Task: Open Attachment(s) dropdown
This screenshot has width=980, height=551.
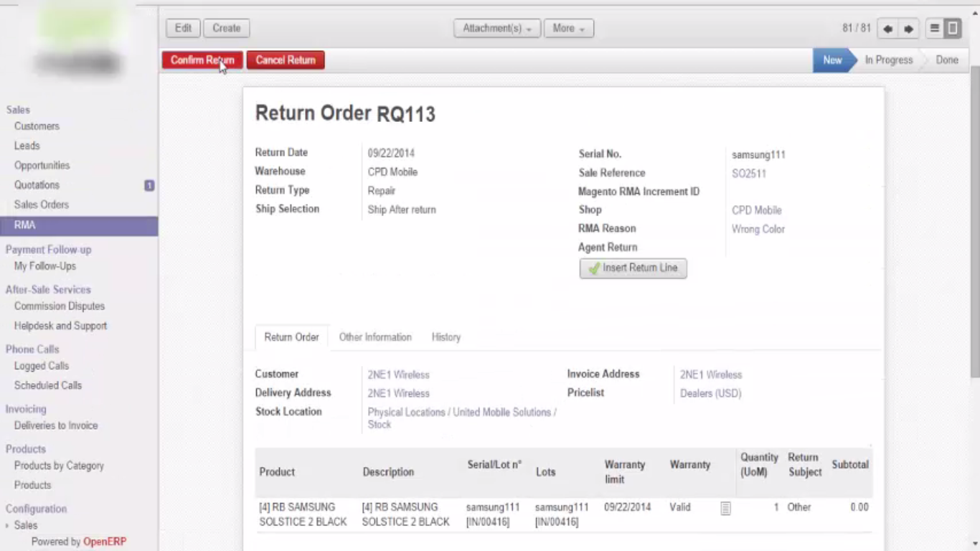Action: coord(496,29)
